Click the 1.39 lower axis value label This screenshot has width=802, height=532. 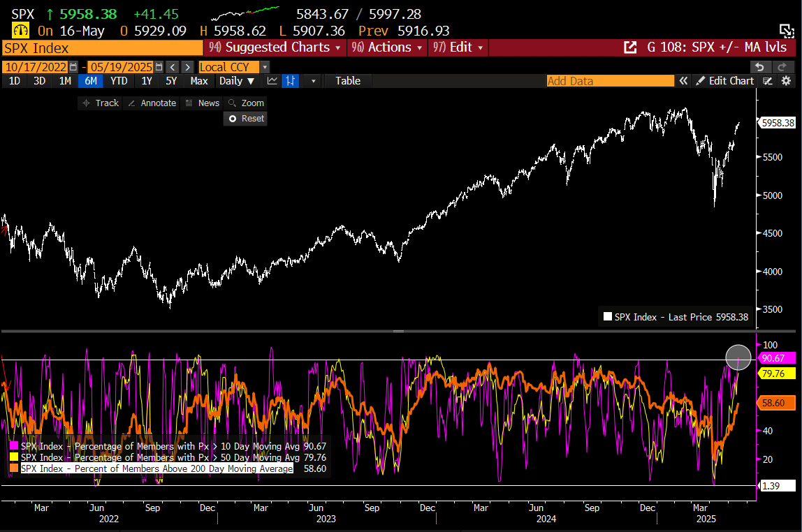click(777, 486)
